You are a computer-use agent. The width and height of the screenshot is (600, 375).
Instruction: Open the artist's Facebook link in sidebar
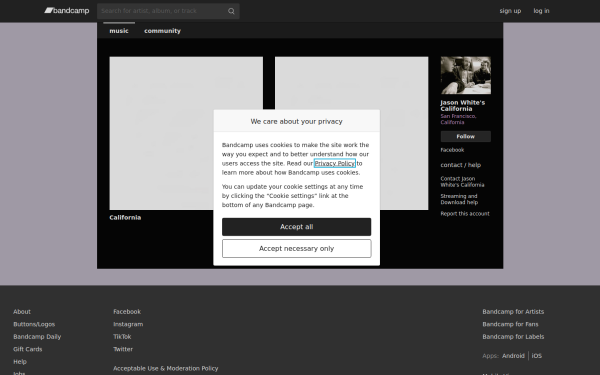452,150
